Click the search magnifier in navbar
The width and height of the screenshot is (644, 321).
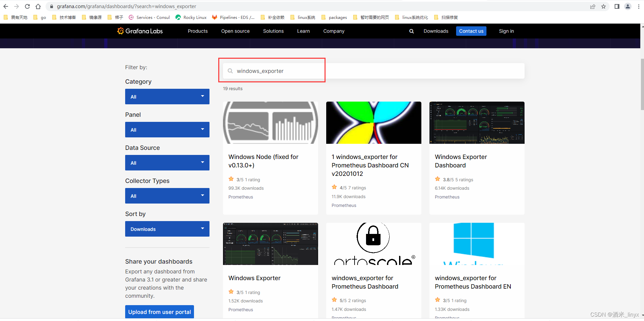pos(412,31)
